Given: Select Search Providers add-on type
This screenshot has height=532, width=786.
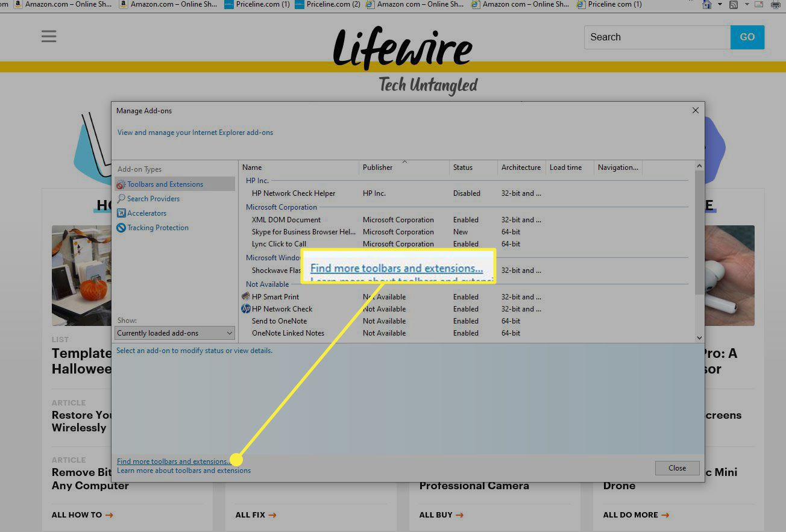Looking at the screenshot, I should click(x=153, y=199).
